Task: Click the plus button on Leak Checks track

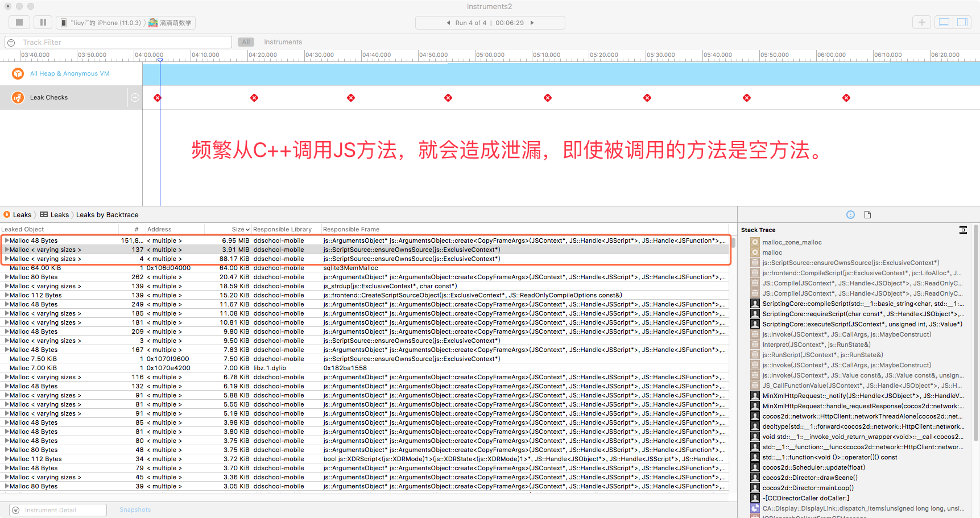Action: pos(135,97)
